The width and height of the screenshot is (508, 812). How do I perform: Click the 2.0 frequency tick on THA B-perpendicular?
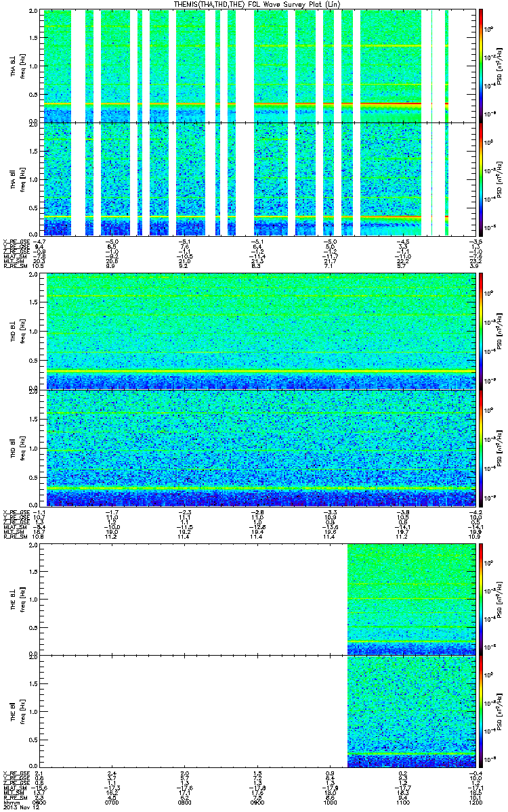tap(35, 12)
